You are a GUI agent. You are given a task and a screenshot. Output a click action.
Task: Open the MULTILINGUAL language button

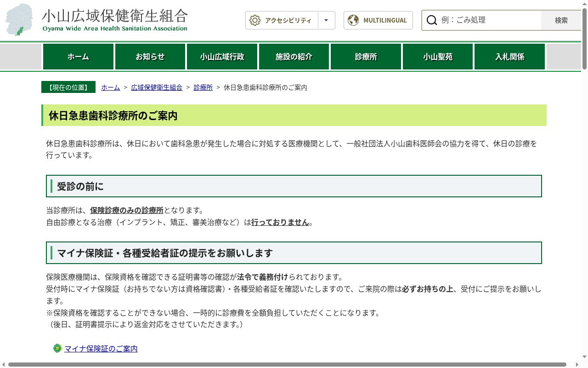point(378,20)
